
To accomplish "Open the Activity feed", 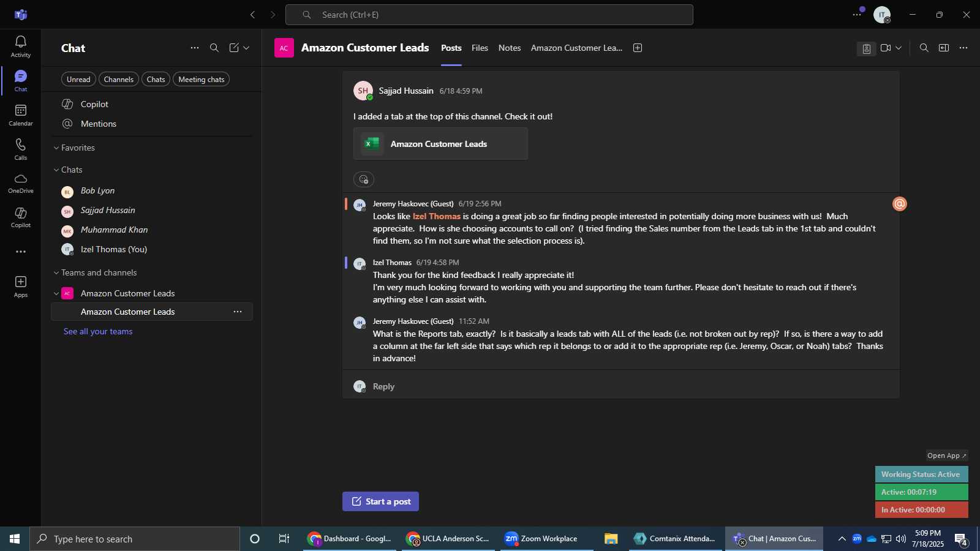I will (20, 47).
